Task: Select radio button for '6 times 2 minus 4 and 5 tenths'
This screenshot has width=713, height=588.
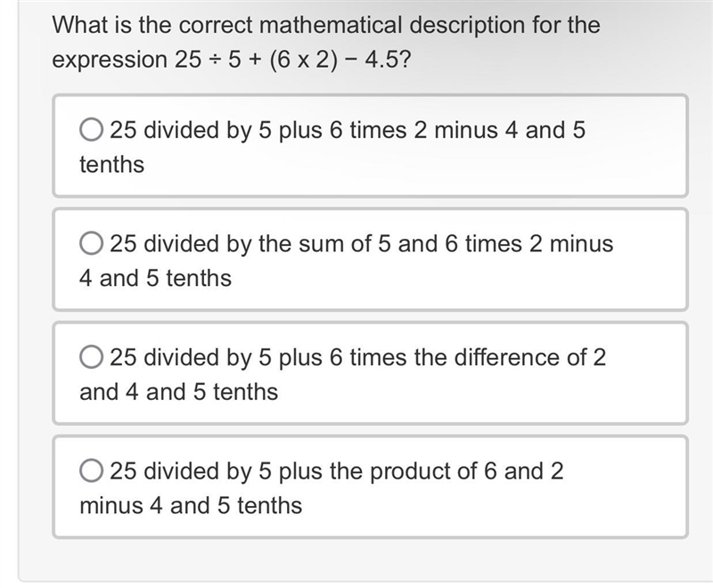Action: [91, 129]
